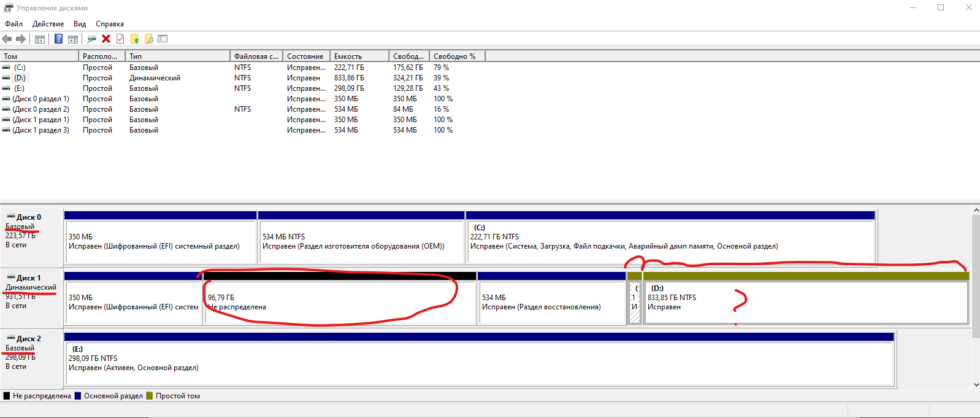The width and height of the screenshot is (980, 418).
Task: Click the properties checkmark page icon
Action: [x=120, y=39]
